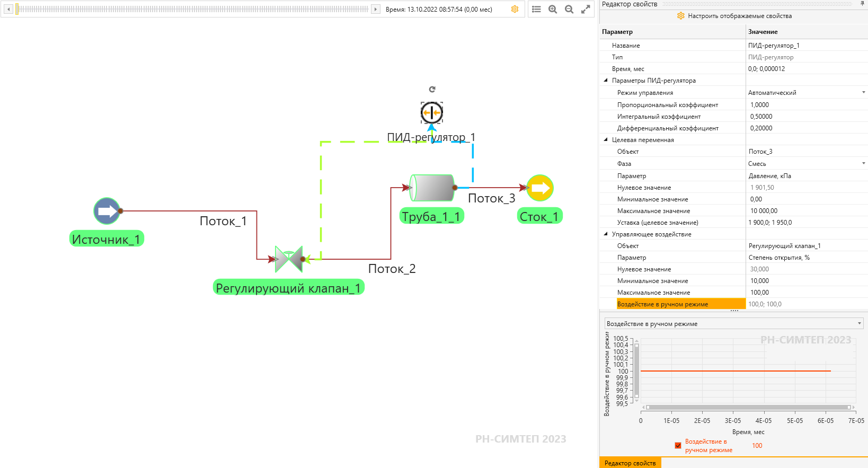Select the Регулирующий клапан_1 valve icon
This screenshot has height=468, width=868.
pyautogui.click(x=289, y=259)
